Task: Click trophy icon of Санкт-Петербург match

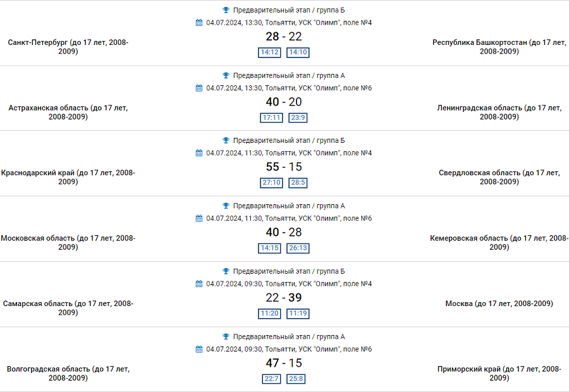Action: 226,10
